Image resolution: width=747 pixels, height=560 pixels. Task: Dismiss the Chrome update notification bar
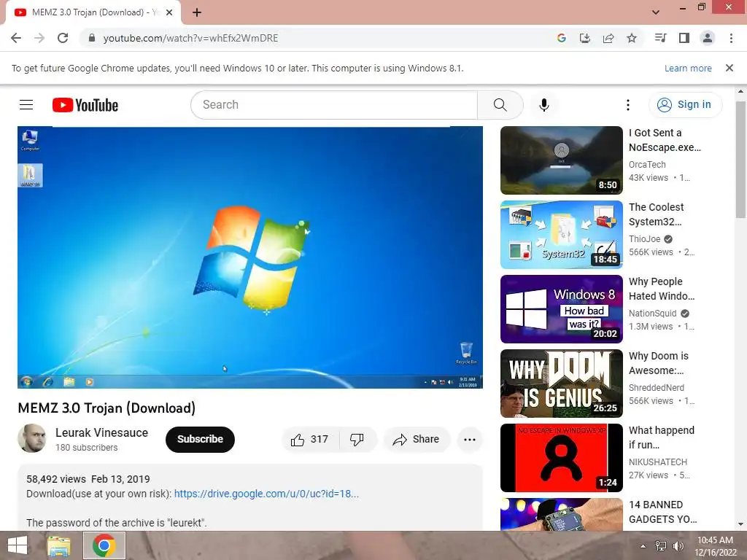729,68
